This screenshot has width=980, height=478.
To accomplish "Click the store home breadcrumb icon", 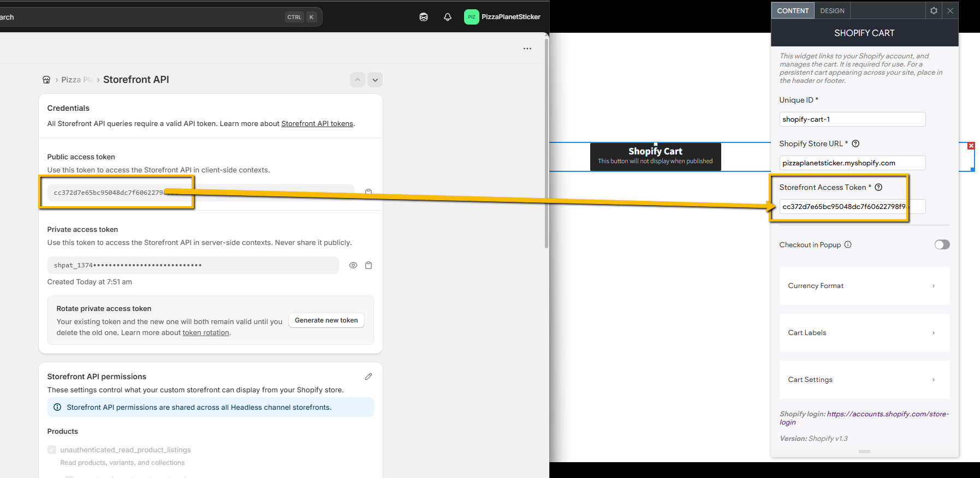I will click(x=46, y=80).
